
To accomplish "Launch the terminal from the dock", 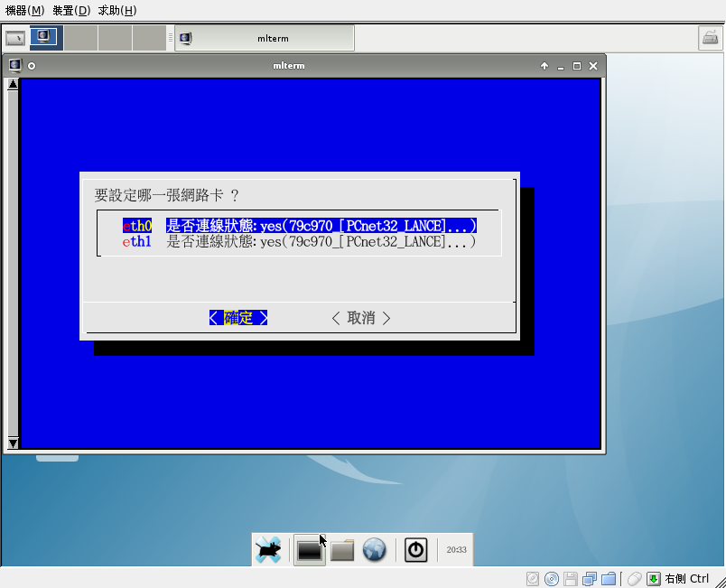I will (x=310, y=550).
